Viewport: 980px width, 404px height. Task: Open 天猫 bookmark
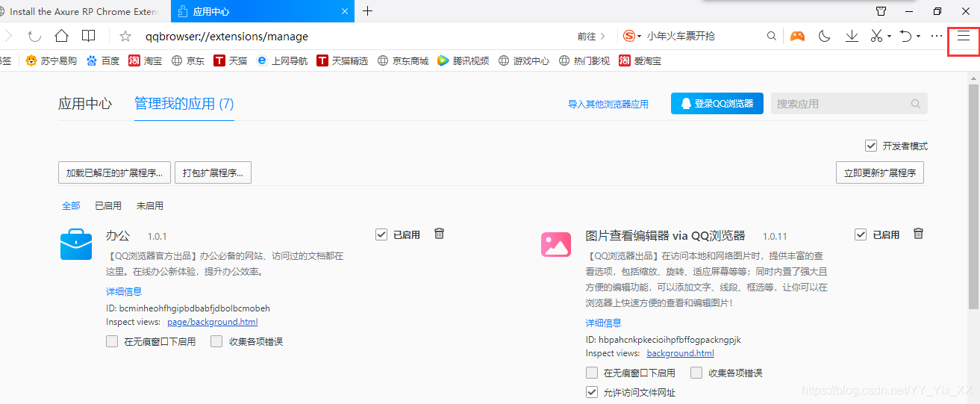(231, 61)
